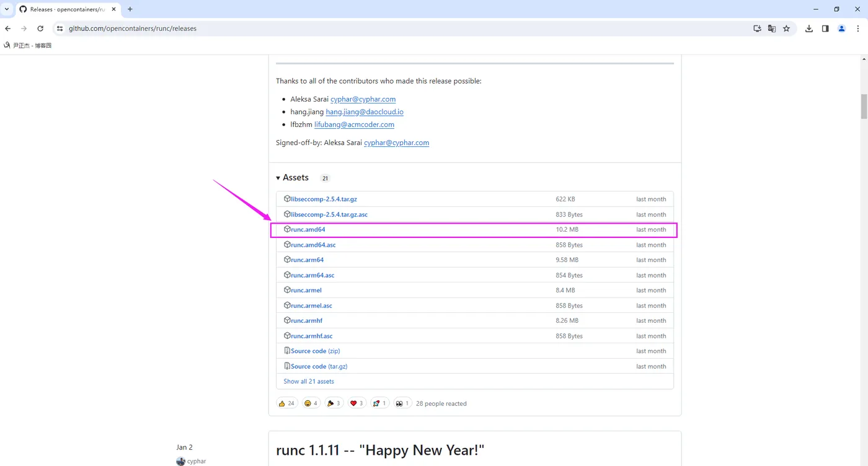868x466 pixels.
Task: Click the page vertical scrollbar thumb
Action: click(x=864, y=106)
